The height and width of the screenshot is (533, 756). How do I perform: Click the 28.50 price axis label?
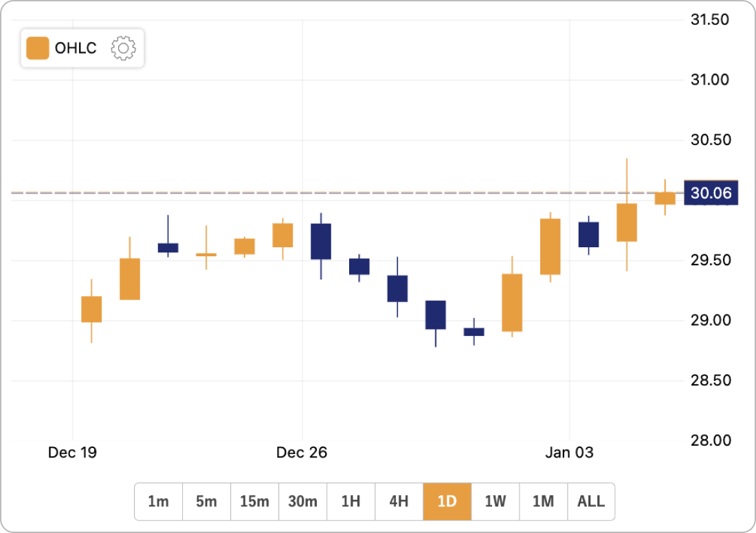711,381
